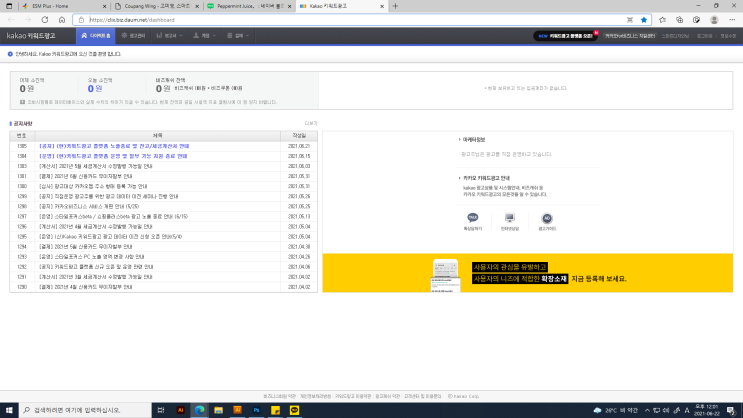Open notice number 1300 title
The width and height of the screenshot is (743, 418).
point(93,186)
